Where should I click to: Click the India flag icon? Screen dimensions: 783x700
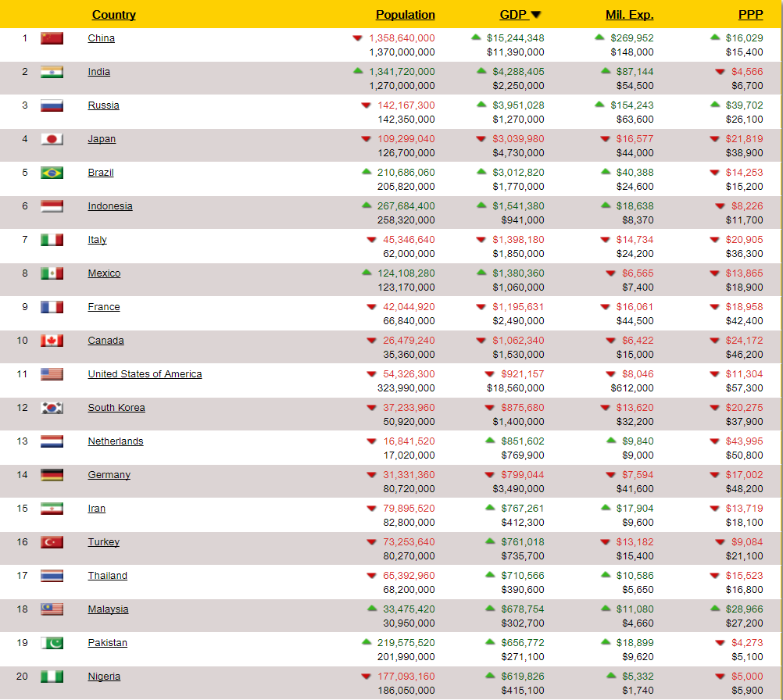[52, 72]
